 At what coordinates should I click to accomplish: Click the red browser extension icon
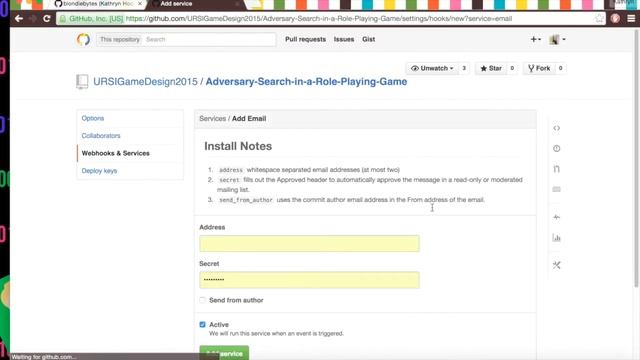tap(616, 18)
